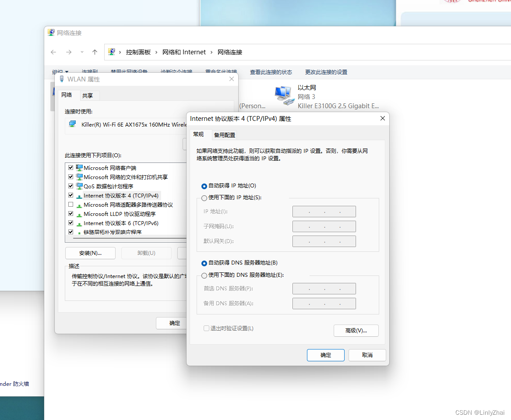Click QoS 数据包计划程序 item icon

click(79, 186)
